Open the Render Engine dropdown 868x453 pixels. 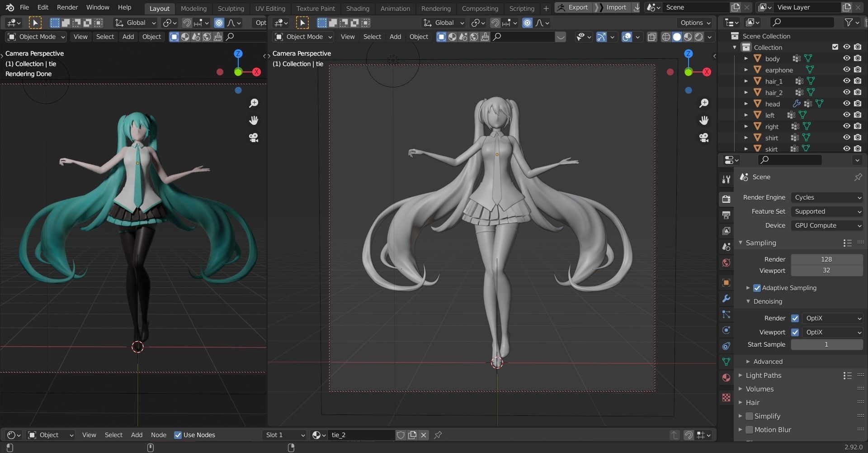pyautogui.click(x=827, y=197)
